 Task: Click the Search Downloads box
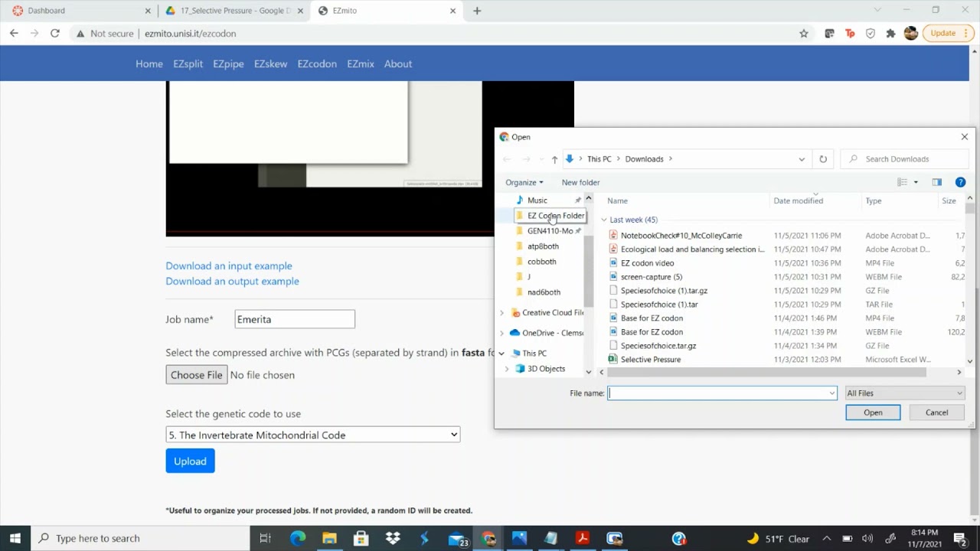[904, 159]
